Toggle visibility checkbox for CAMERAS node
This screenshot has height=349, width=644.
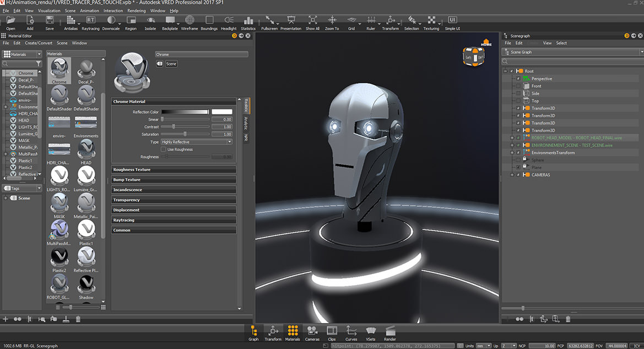(x=518, y=175)
